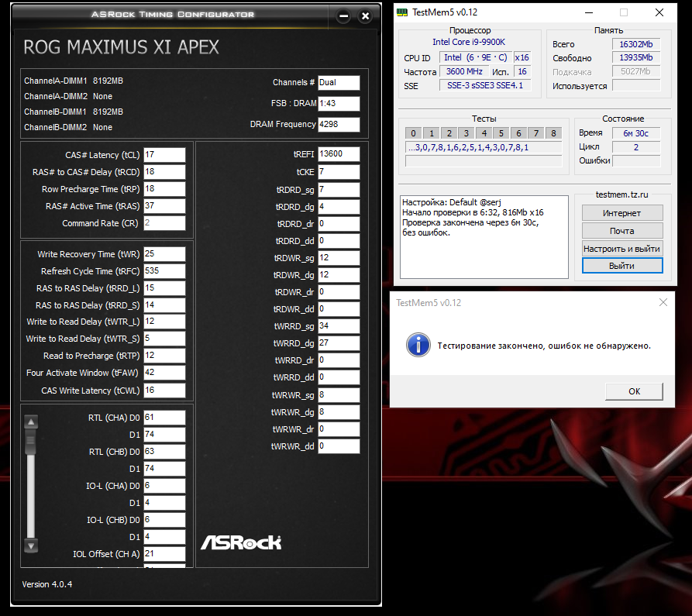Click the Настроить и выйти button
692x616 pixels.
622,249
